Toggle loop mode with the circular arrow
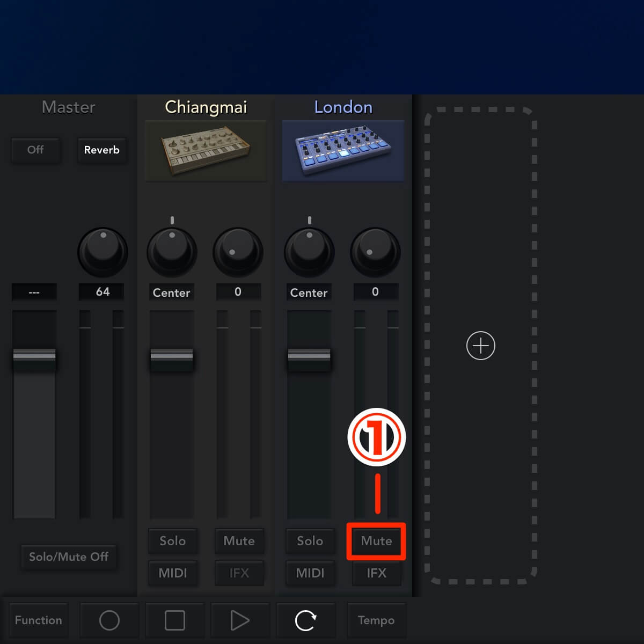Viewport: 644px width, 644px height. click(x=306, y=620)
